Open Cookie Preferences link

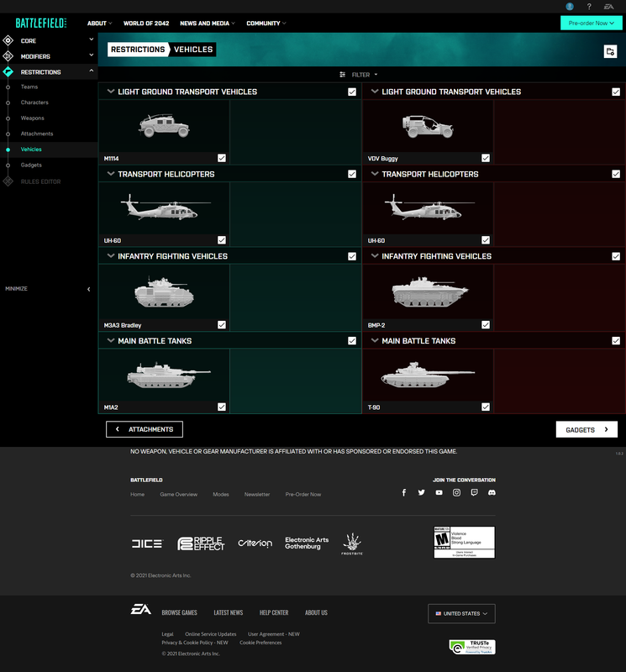(x=260, y=643)
